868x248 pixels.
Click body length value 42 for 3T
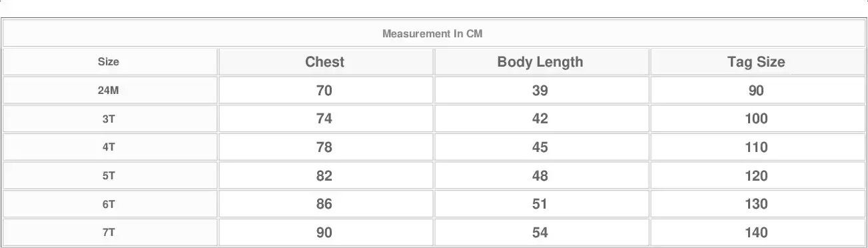coord(540,119)
